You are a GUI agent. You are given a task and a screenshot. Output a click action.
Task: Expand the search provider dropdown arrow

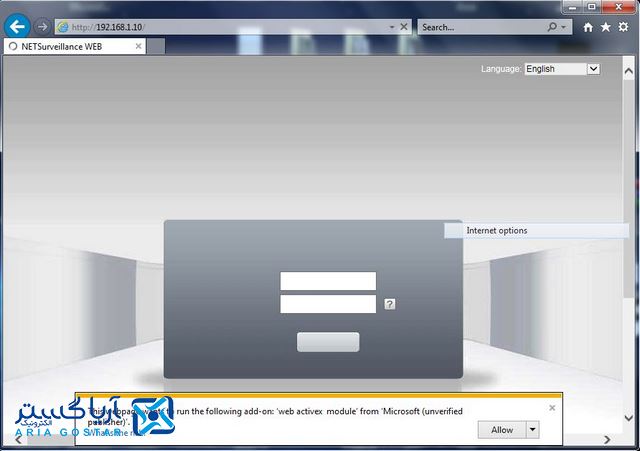pyautogui.click(x=564, y=27)
